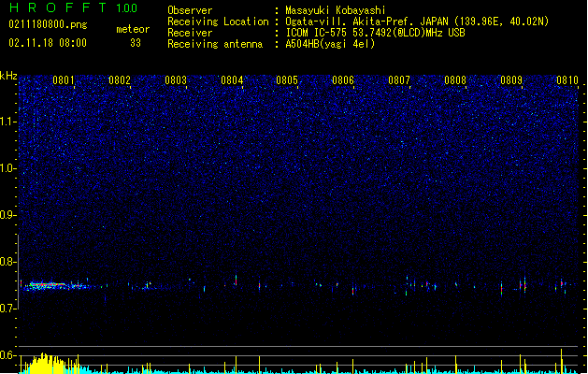Click the 0.7 kHz axis label
Image resolution: width=588 pixels, height=374 pixels.
coord(8,309)
